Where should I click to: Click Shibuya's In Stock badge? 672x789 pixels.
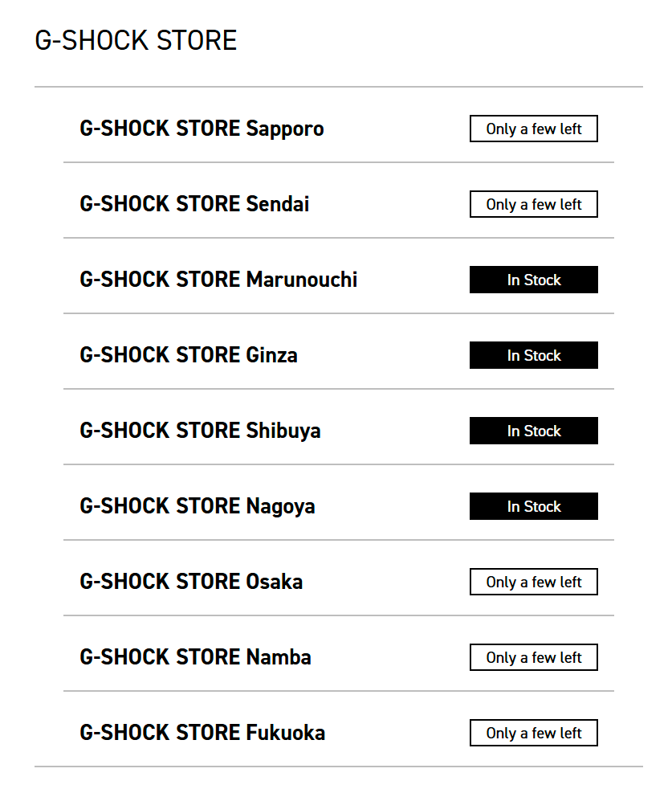534,431
